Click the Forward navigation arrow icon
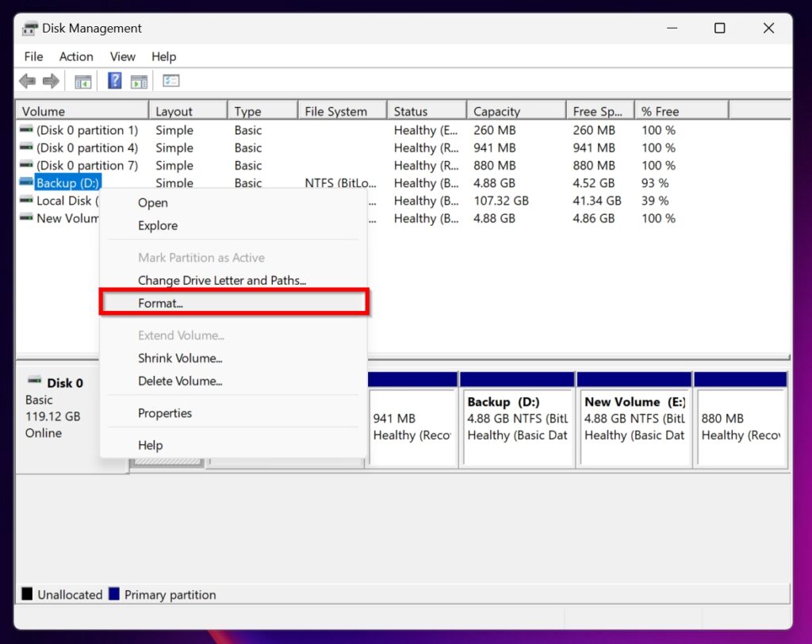This screenshot has height=644, width=812. [x=50, y=80]
